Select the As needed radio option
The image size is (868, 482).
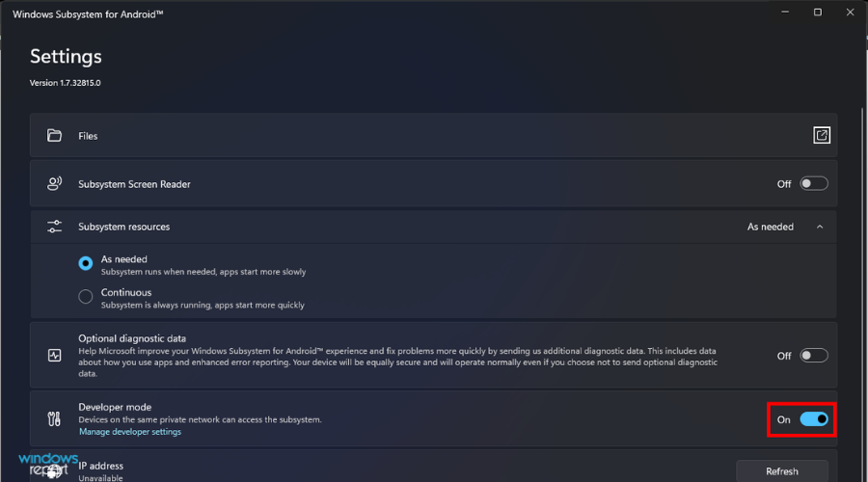(x=86, y=263)
